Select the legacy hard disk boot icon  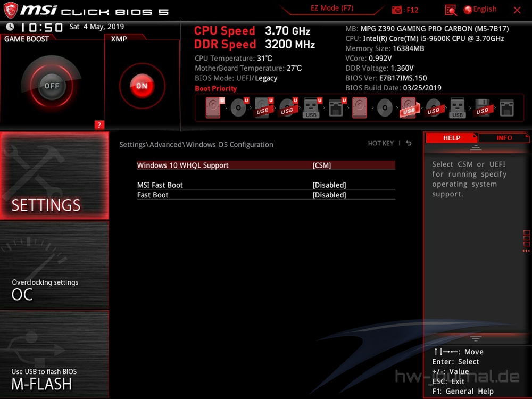[x=359, y=107]
